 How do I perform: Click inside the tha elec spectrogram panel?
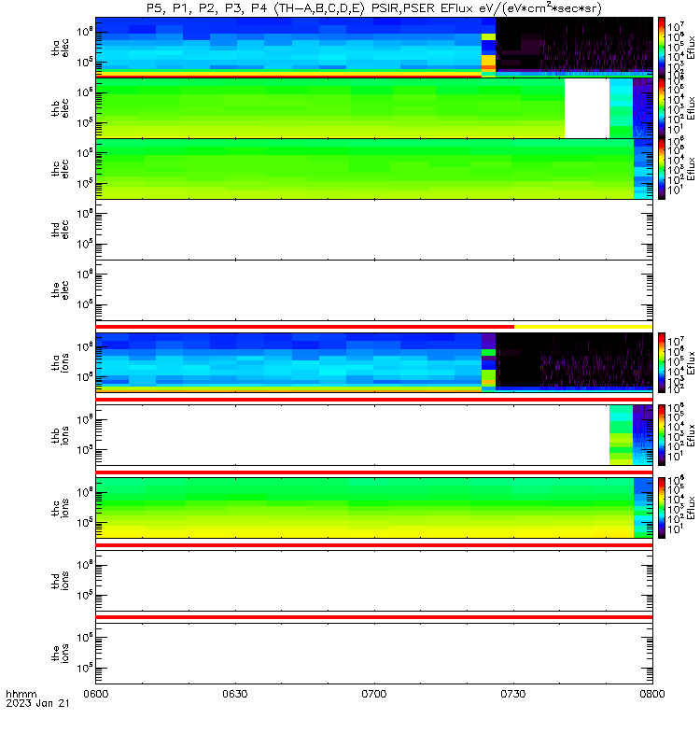point(374,48)
